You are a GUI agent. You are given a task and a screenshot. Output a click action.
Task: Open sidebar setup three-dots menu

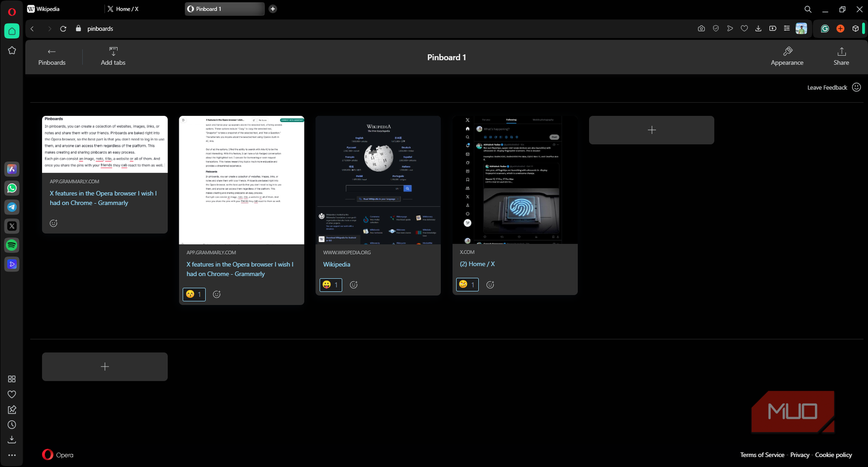(12, 455)
